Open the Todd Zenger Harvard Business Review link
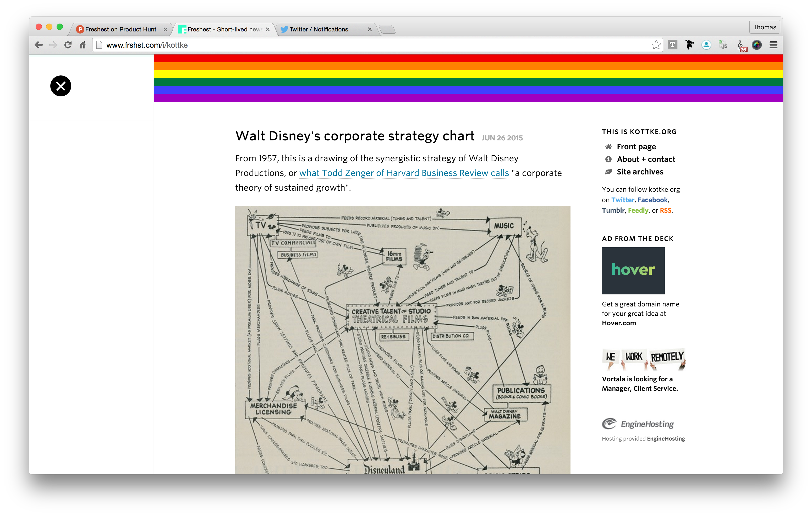812x516 pixels. 404,173
